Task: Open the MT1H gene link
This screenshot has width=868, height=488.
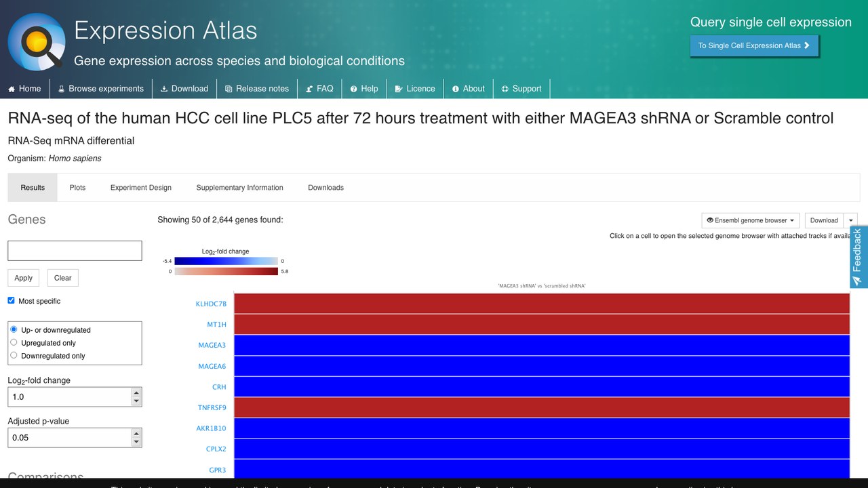Action: [216, 325]
